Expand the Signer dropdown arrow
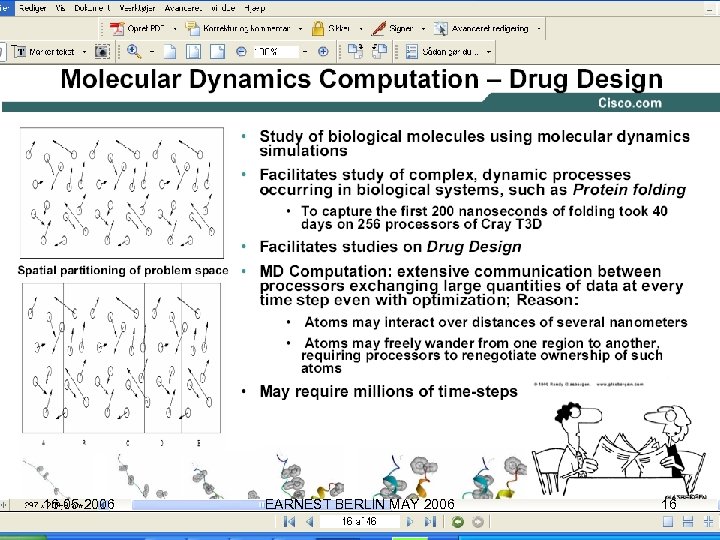The width and height of the screenshot is (720, 540). (x=423, y=28)
